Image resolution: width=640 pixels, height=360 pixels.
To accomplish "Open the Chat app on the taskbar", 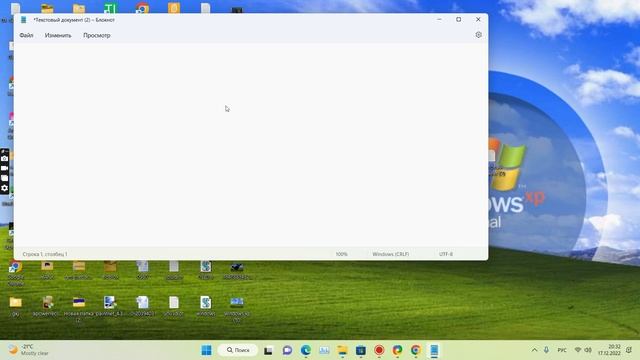I will coord(287,350).
